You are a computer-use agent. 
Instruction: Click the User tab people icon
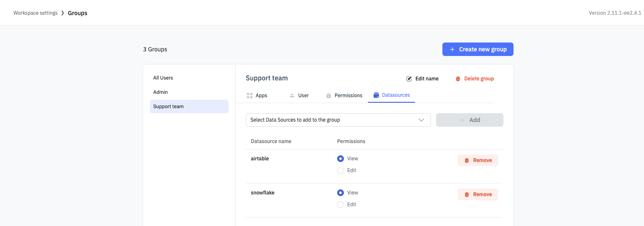point(292,96)
